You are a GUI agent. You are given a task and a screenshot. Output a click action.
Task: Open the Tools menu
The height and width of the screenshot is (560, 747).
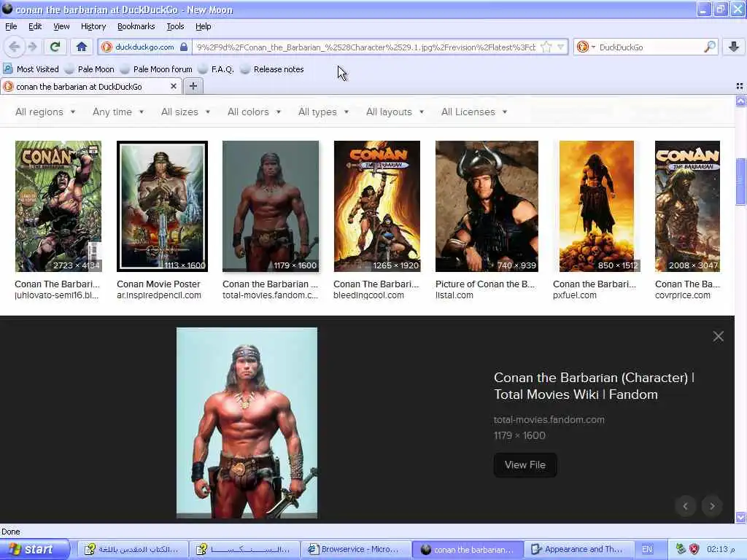(x=175, y=27)
